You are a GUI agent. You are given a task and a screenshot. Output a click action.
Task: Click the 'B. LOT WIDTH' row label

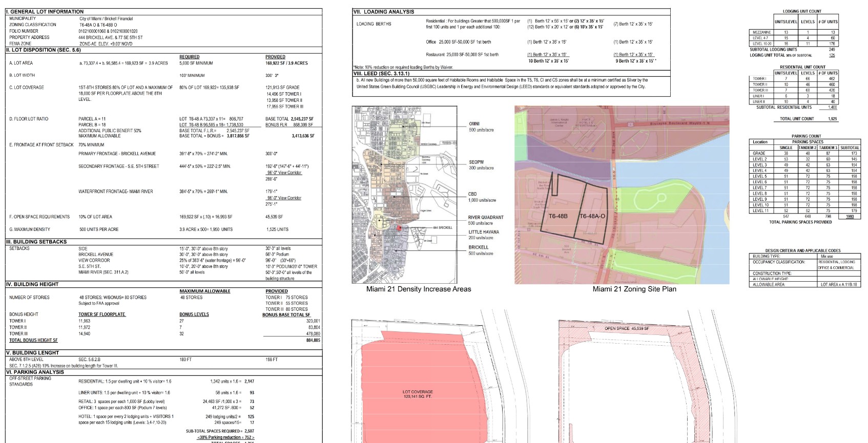(22, 75)
